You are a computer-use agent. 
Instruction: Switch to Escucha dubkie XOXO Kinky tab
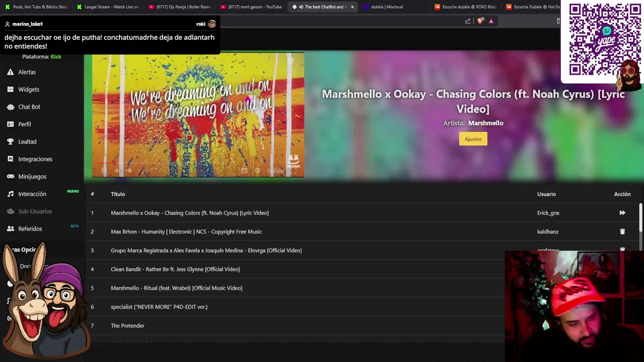point(466,7)
